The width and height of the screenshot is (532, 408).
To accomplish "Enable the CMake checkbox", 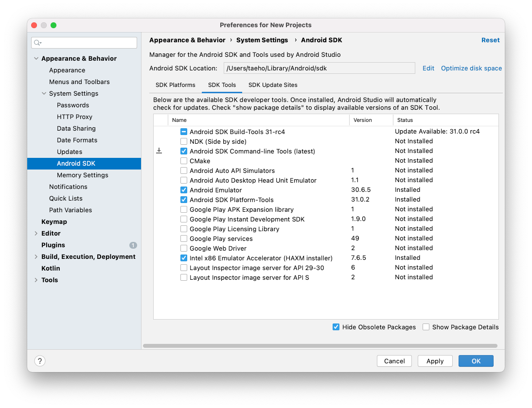I will pos(183,161).
